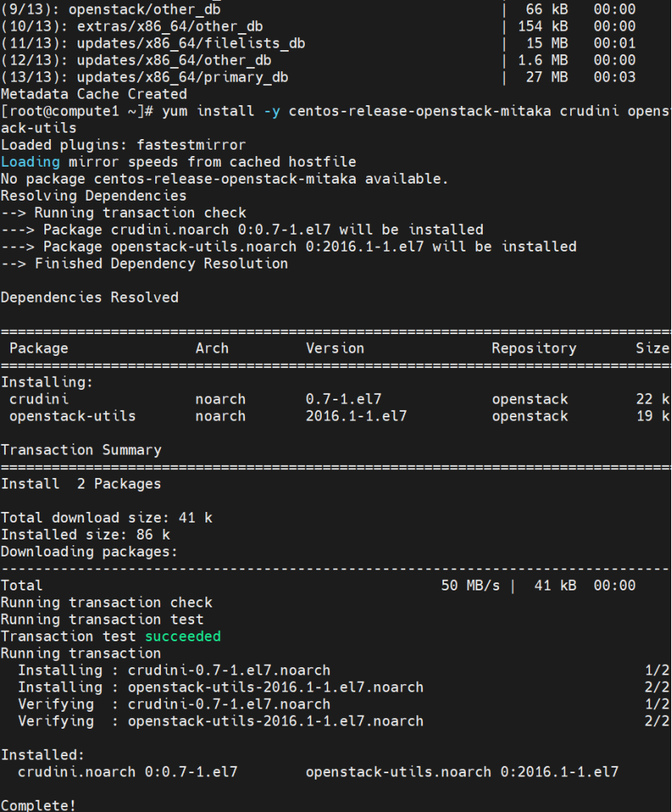Click the 'Resolving Dependencies' line

coord(94,196)
